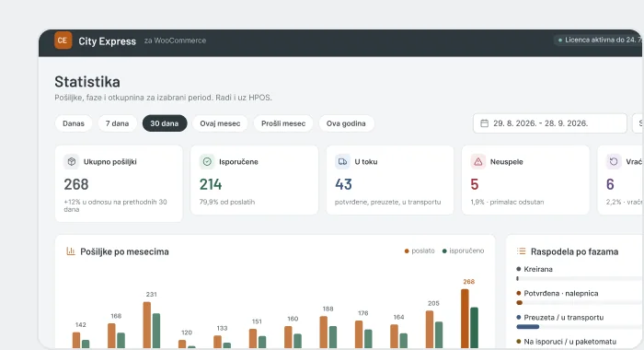Open the date range picker field
Screen dimensions: 644x350
(x=550, y=123)
